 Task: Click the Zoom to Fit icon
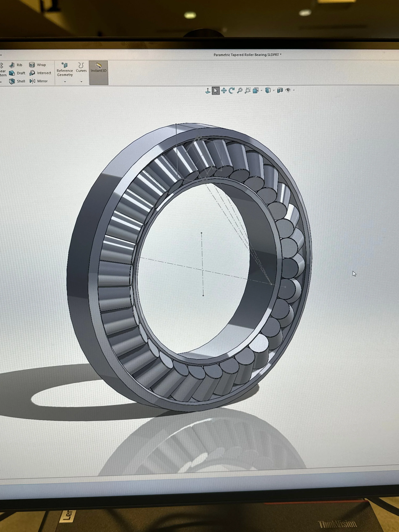click(240, 91)
